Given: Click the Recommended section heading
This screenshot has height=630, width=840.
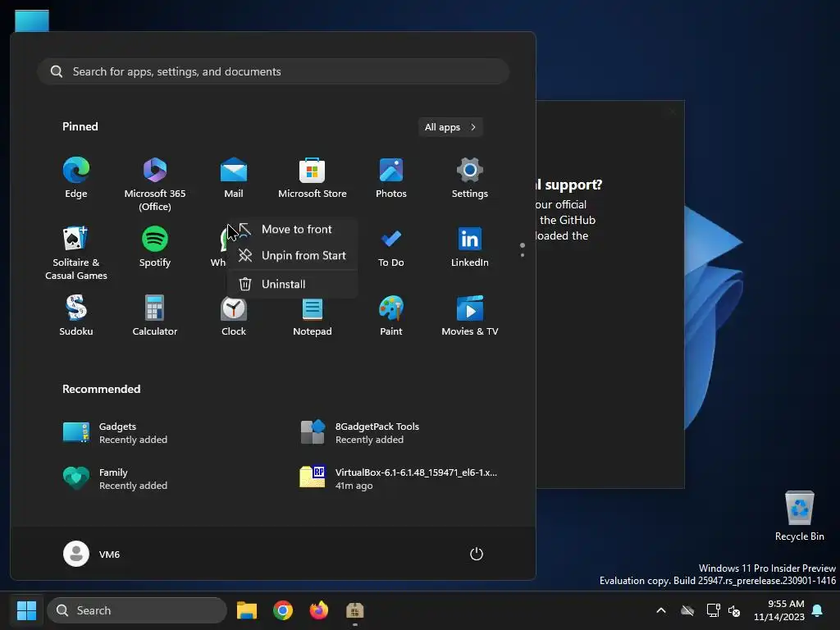Looking at the screenshot, I should pos(101,390).
